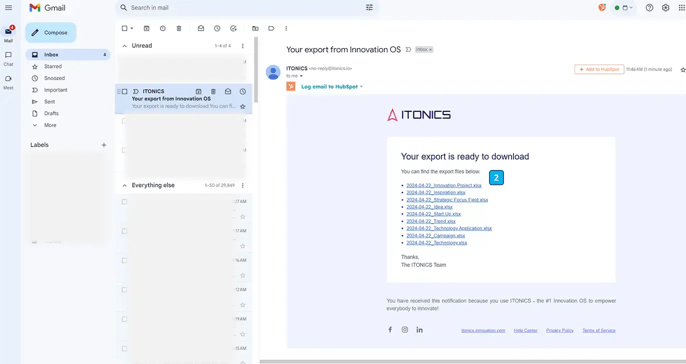The image size is (686, 364).
Task: Open the Everything else section options menu
Action: pos(243,186)
